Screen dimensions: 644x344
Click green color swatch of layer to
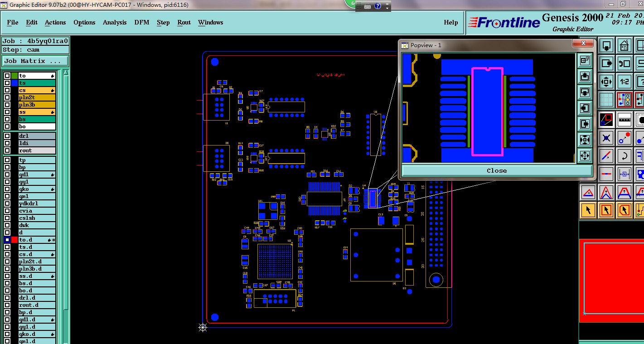click(x=15, y=76)
